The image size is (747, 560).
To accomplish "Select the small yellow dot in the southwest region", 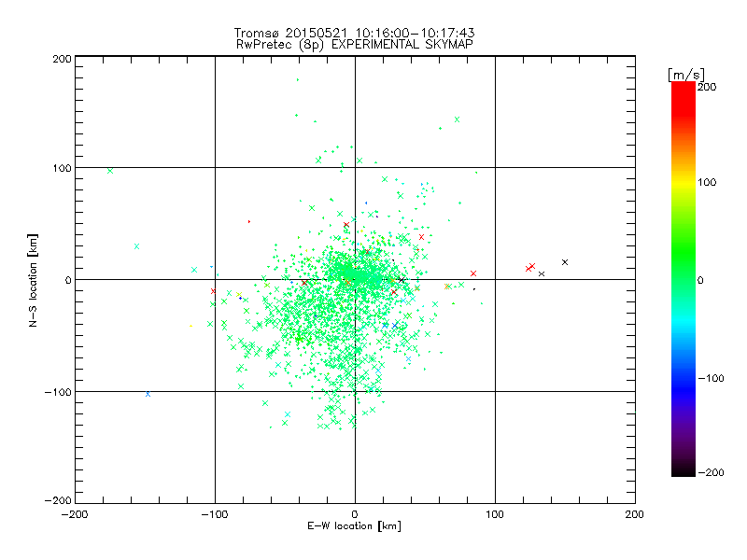I will [x=190, y=326].
